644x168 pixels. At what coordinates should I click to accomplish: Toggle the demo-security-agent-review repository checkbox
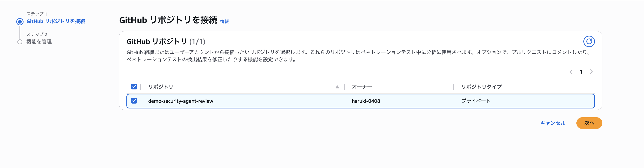[134, 101]
